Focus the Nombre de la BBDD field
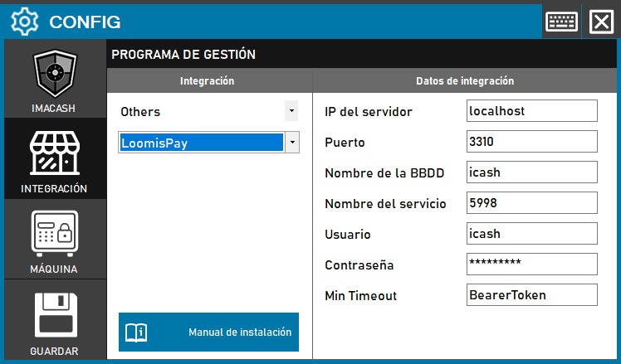The width and height of the screenshot is (621, 364). pos(532,172)
